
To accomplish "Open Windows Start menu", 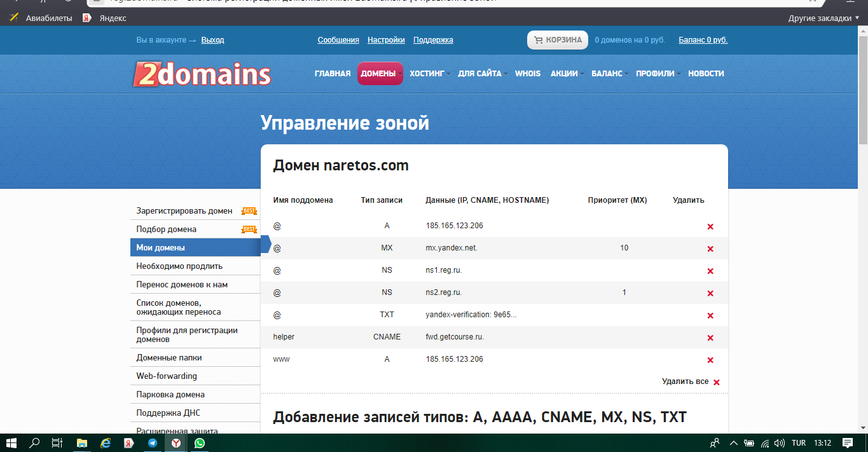I will click(x=11, y=443).
